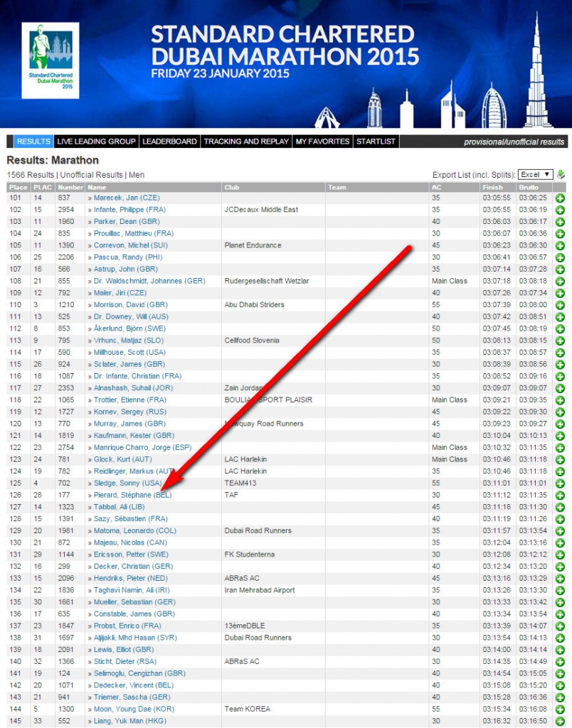Image resolution: width=572 pixels, height=728 pixels.
Task: Click plus icon for Glock, Kurt row
Action: 560,460
